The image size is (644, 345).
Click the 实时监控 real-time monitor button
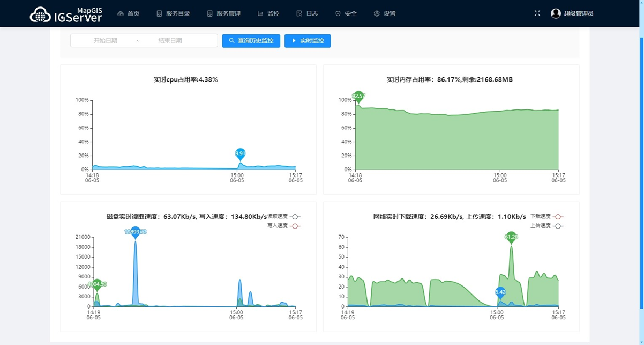coord(308,40)
